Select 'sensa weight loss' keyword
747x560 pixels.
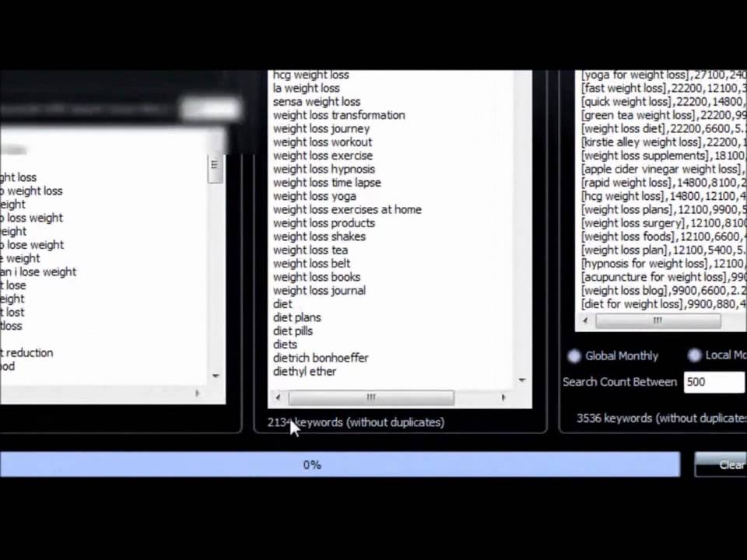coord(317,101)
